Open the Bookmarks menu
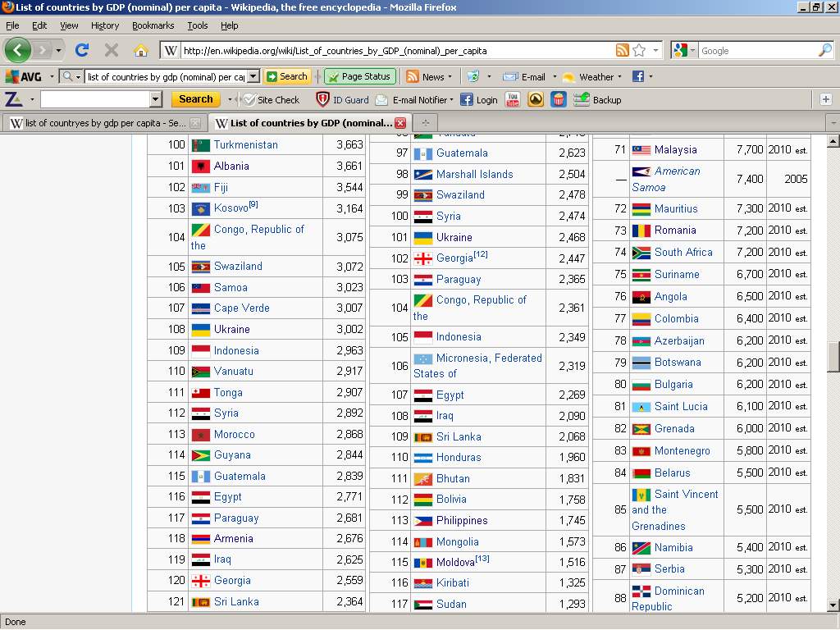This screenshot has height=630, width=840. tap(153, 25)
